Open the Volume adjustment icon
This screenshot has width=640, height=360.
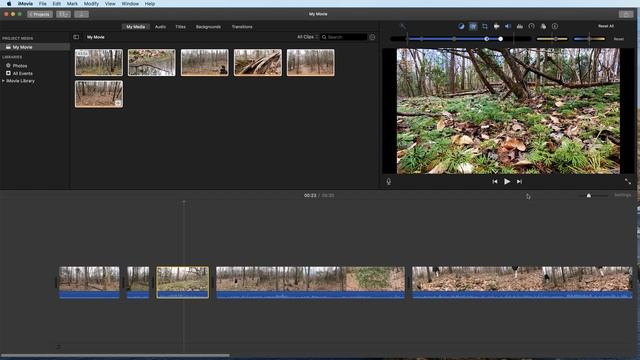tap(508, 26)
